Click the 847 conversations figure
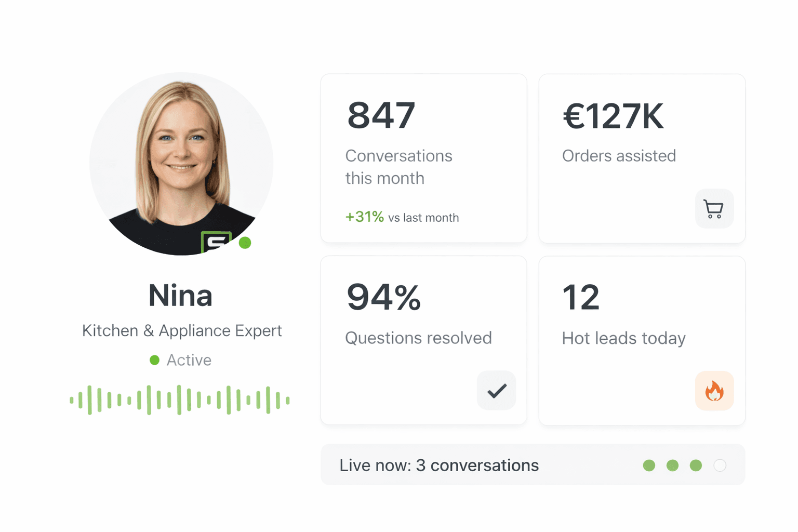 381,115
